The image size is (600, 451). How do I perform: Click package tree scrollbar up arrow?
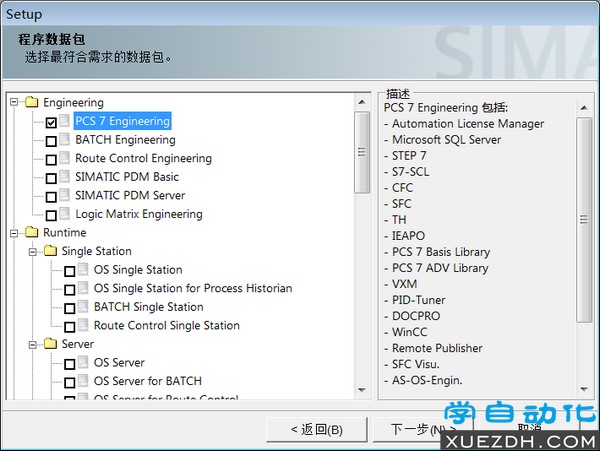point(362,102)
